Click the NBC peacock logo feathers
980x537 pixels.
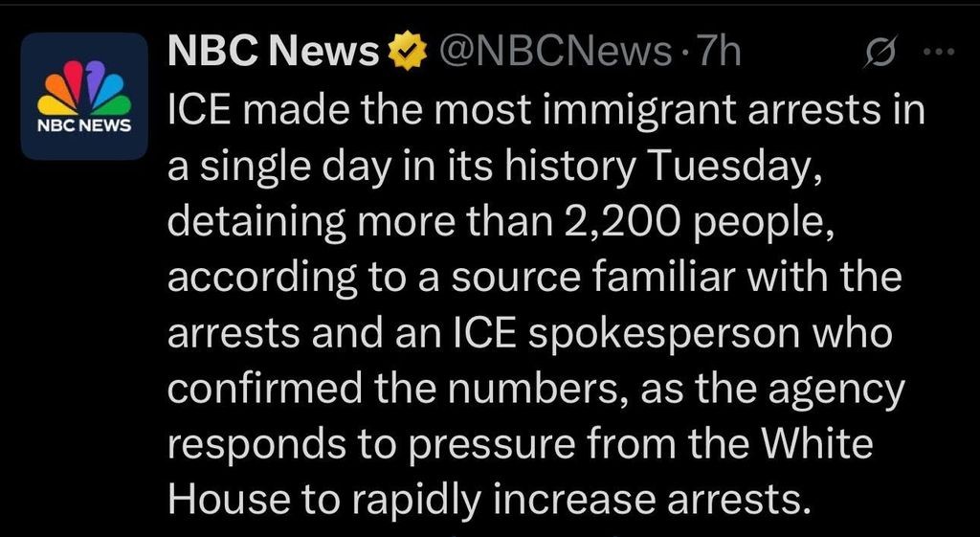pyautogui.click(x=84, y=86)
